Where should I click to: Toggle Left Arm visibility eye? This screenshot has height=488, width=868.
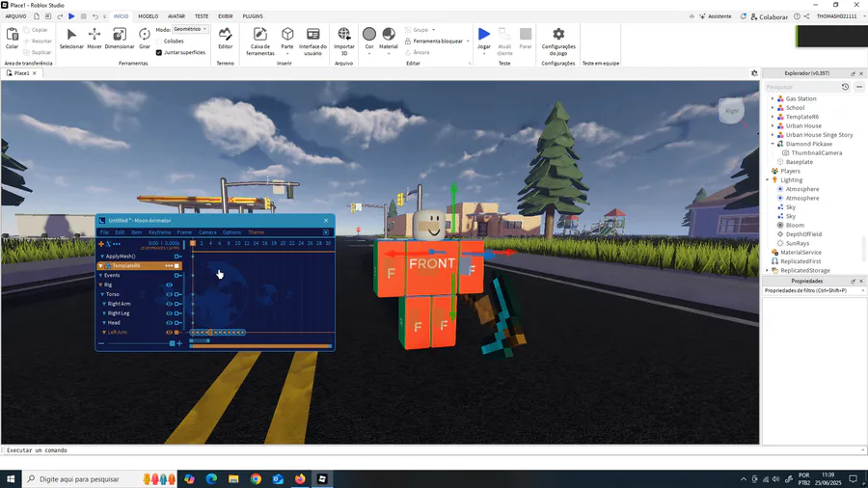[x=170, y=333]
